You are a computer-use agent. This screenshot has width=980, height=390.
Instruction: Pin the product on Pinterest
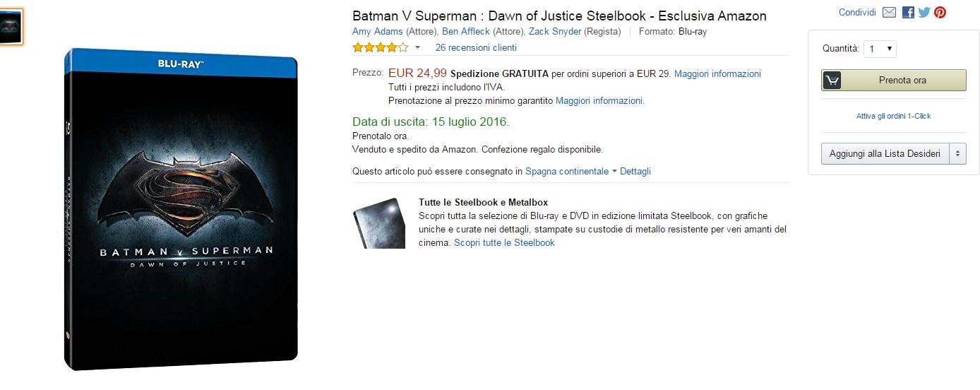pos(940,13)
